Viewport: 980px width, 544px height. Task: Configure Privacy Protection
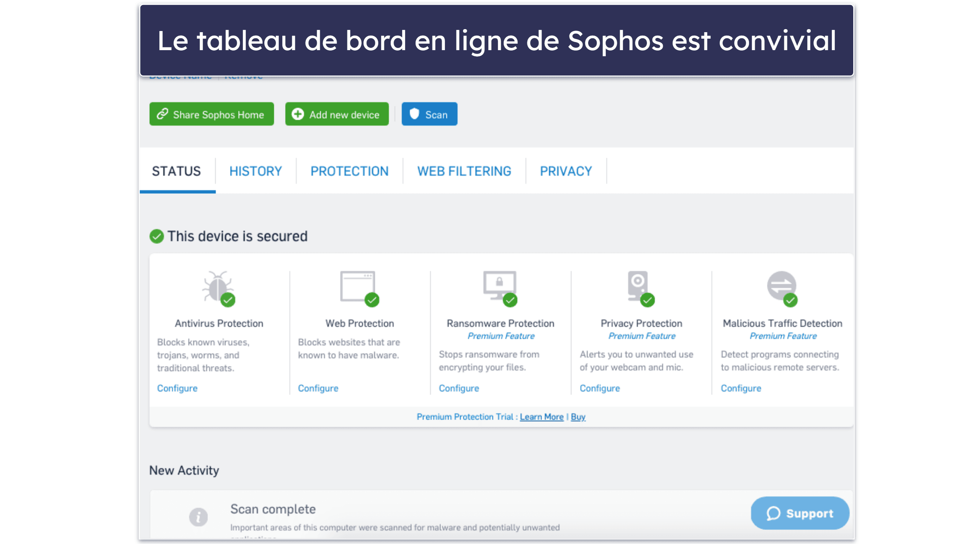[x=599, y=388]
